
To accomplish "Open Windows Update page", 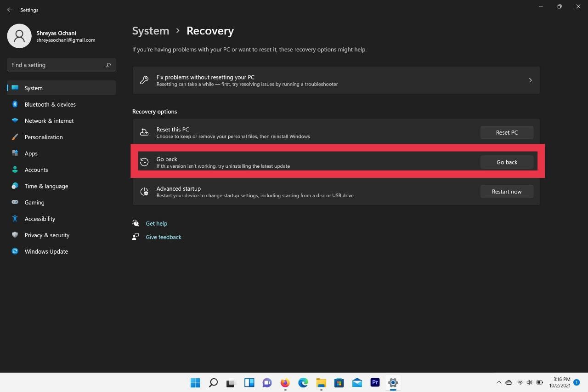I will tap(62, 251).
